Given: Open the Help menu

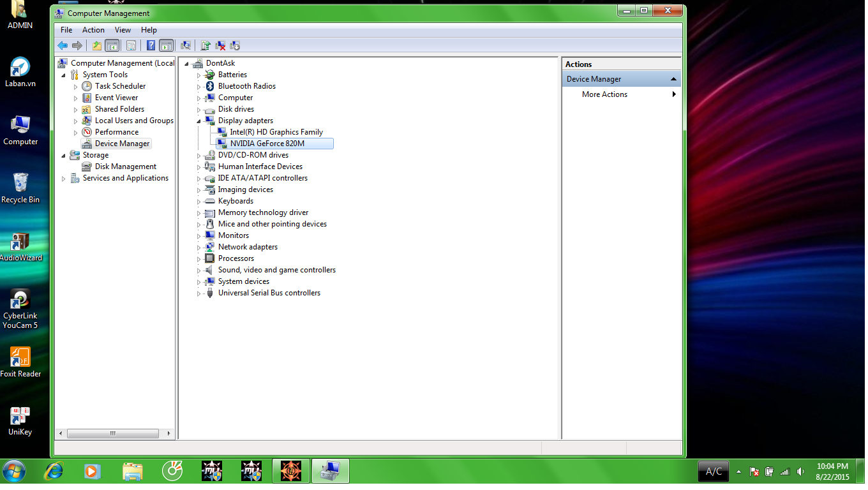Looking at the screenshot, I should [149, 30].
